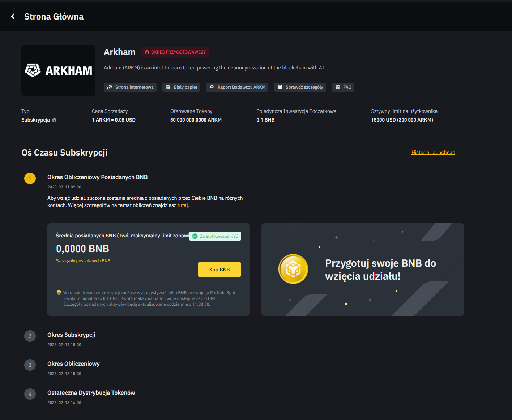Click the Cena Sprzedaży label
Viewport: 512px width, 420px height.
(x=110, y=111)
